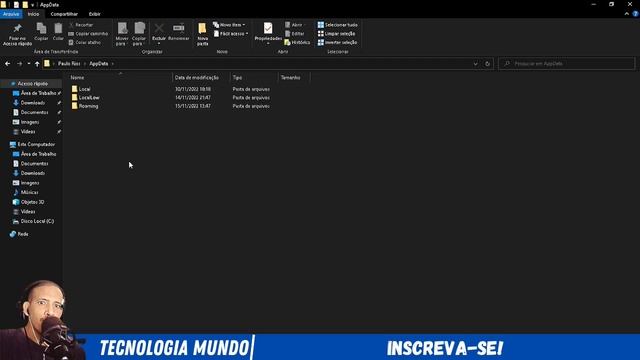
Task: Switch to the Compartilhar ribbon tab
Action: click(x=64, y=14)
